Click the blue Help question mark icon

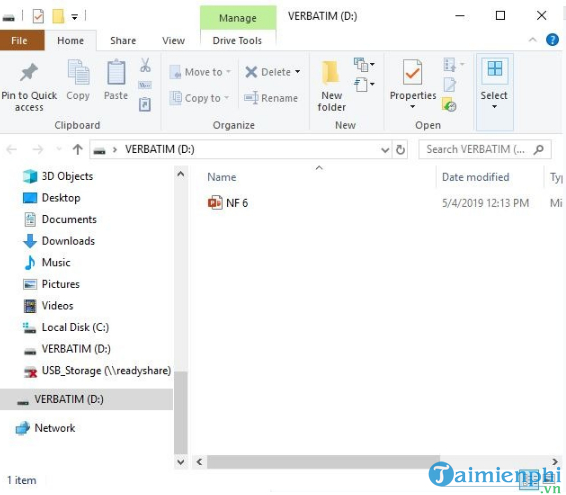[x=552, y=39]
